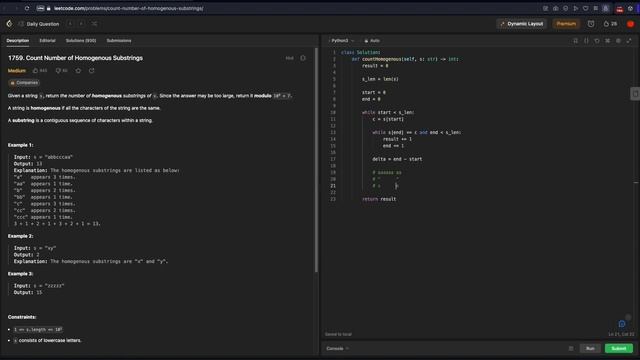
Task: Open the editor settings gear
Action: (618, 40)
